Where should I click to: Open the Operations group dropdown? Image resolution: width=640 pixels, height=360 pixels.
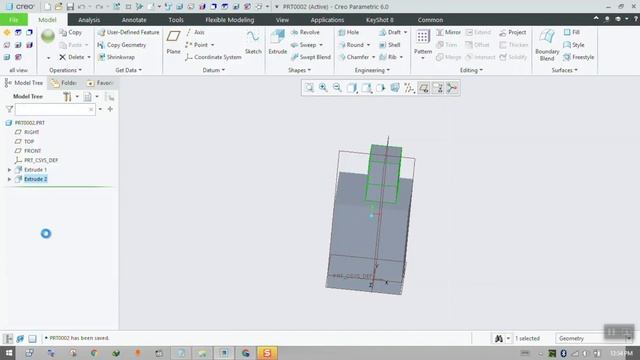click(x=65, y=70)
